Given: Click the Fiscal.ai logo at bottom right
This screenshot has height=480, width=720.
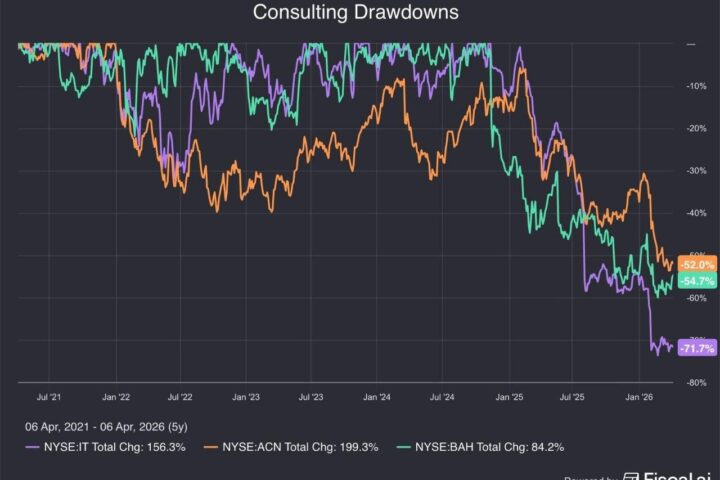Looking at the screenshot, I should [x=667, y=476].
